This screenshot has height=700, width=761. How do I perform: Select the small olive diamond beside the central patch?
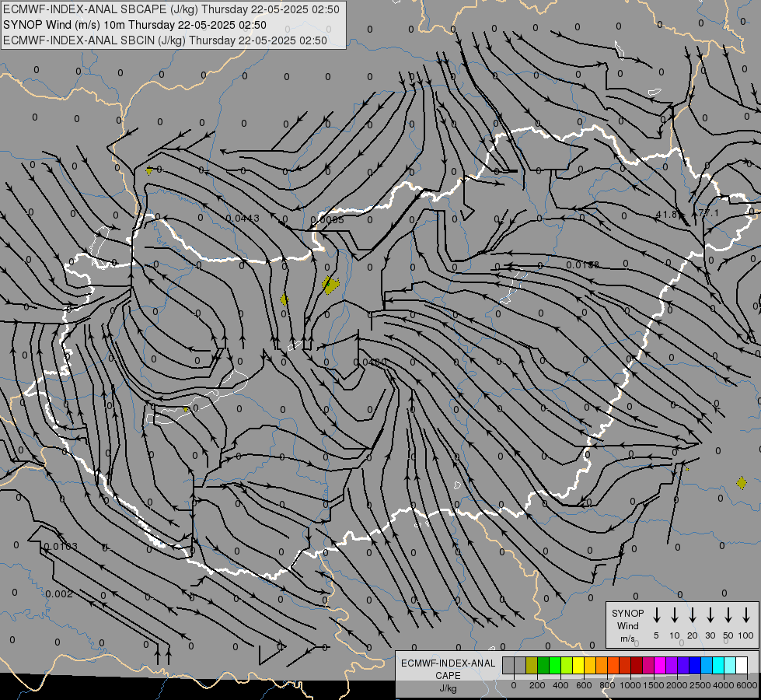285,299
